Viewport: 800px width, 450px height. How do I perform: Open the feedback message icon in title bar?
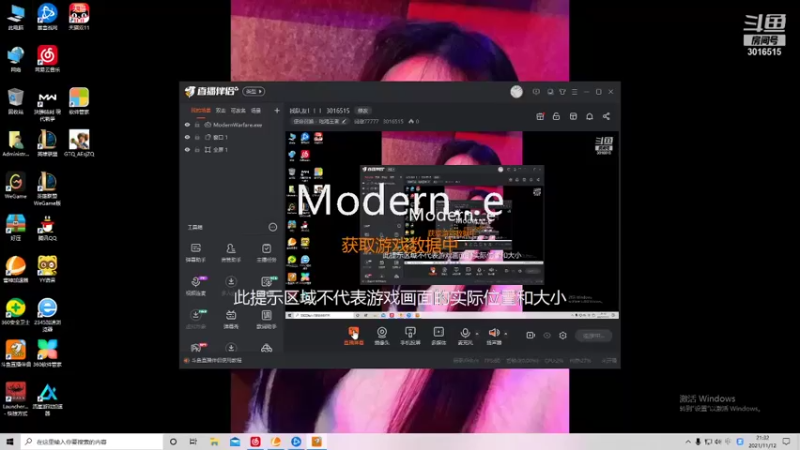(x=536, y=92)
